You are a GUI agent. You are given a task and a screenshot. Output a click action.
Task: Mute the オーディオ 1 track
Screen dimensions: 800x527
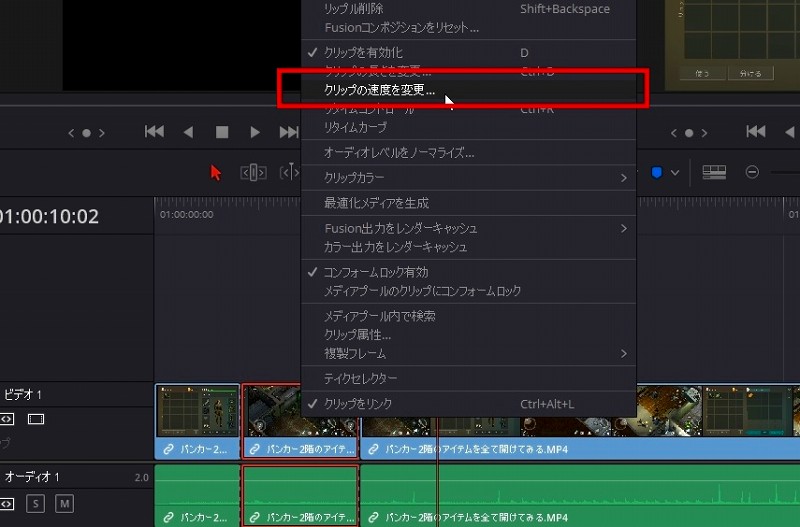64,502
